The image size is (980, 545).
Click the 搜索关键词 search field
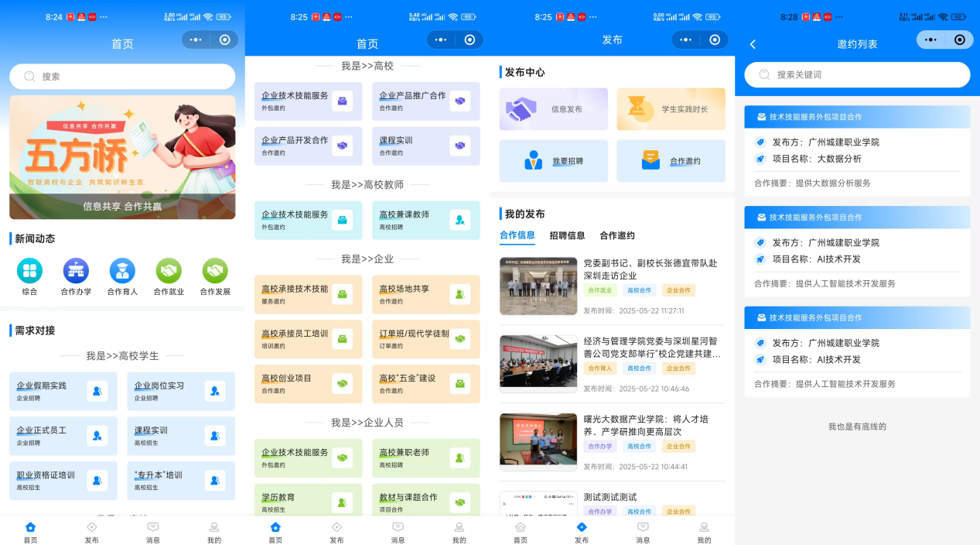pyautogui.click(x=857, y=75)
